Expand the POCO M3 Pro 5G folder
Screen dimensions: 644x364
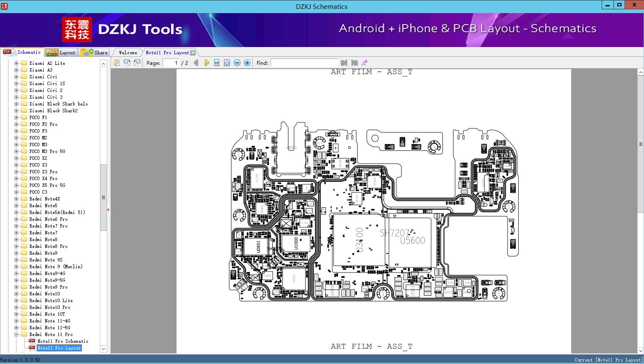17,151
